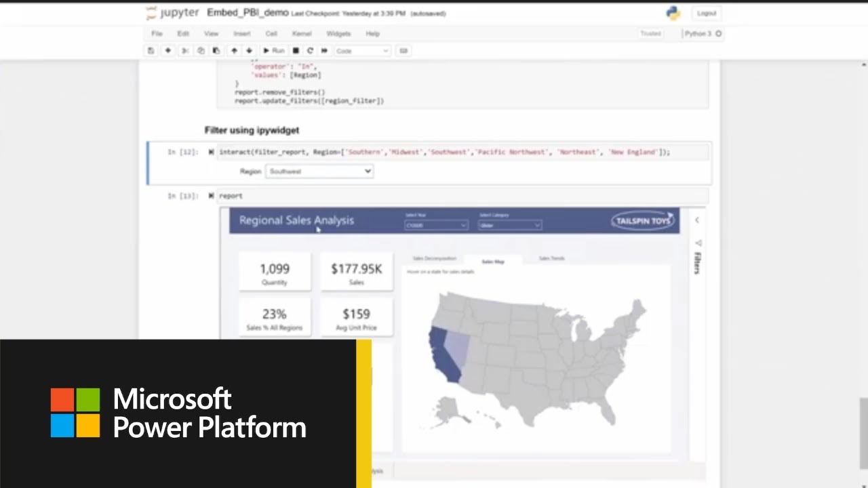Paste cells below icon in toolbar
The height and width of the screenshot is (488, 868).
[216, 51]
